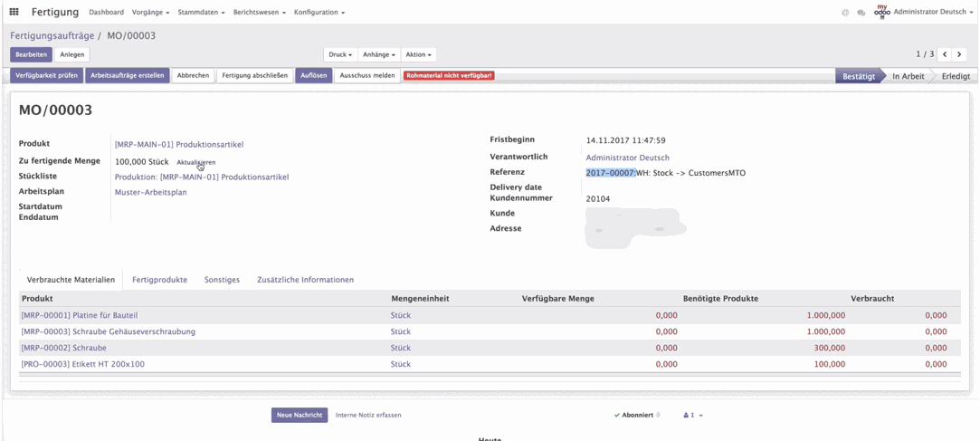Viewport: 980px width, 441px height.
Task: Click Arbeitsaufträge erstellen button
Action: pos(127,76)
